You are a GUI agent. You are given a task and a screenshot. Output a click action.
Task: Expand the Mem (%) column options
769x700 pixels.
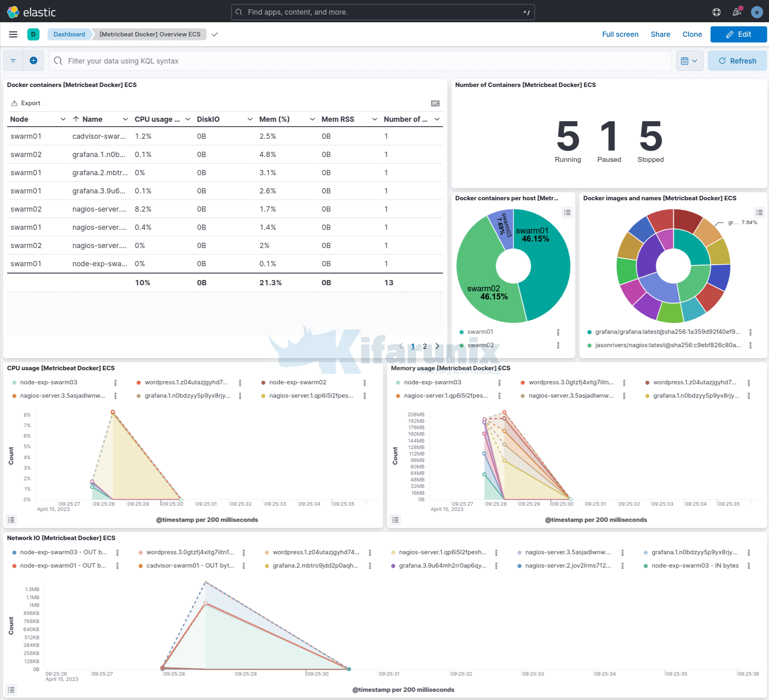tap(312, 119)
